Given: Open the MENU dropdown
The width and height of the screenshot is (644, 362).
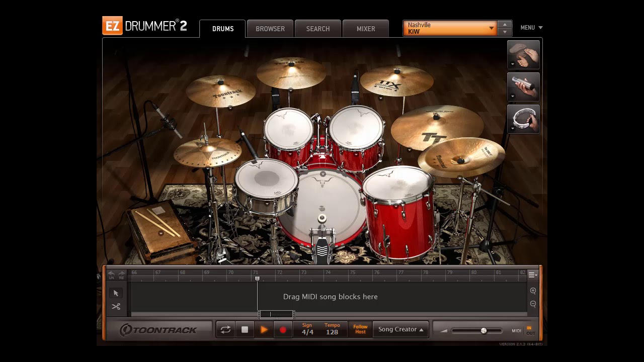Looking at the screenshot, I should pyautogui.click(x=531, y=28).
